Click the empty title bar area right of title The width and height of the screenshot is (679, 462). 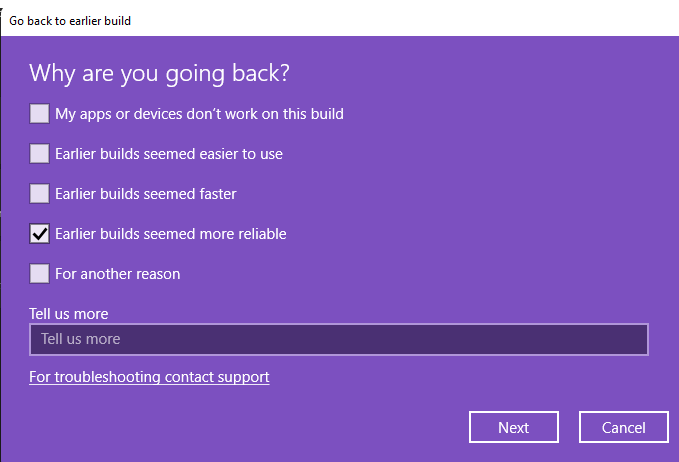pos(400,20)
